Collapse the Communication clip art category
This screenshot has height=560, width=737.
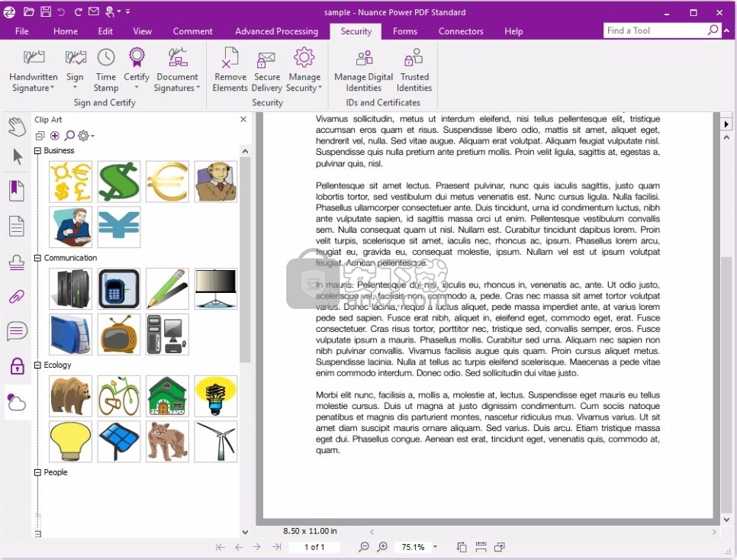click(37, 258)
